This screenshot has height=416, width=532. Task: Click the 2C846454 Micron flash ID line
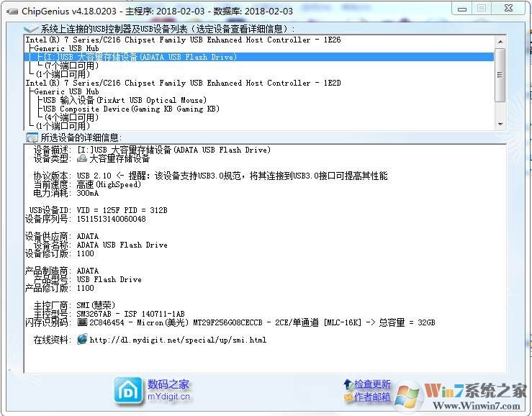262,322
